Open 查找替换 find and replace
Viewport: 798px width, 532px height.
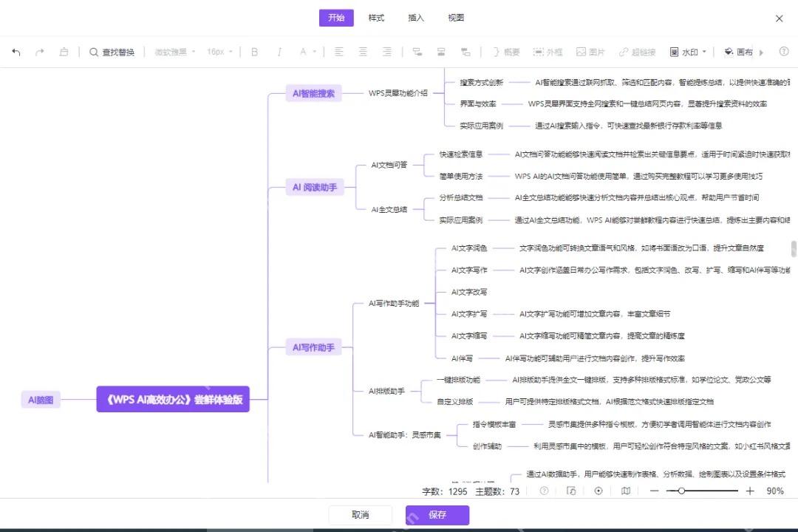(x=112, y=52)
